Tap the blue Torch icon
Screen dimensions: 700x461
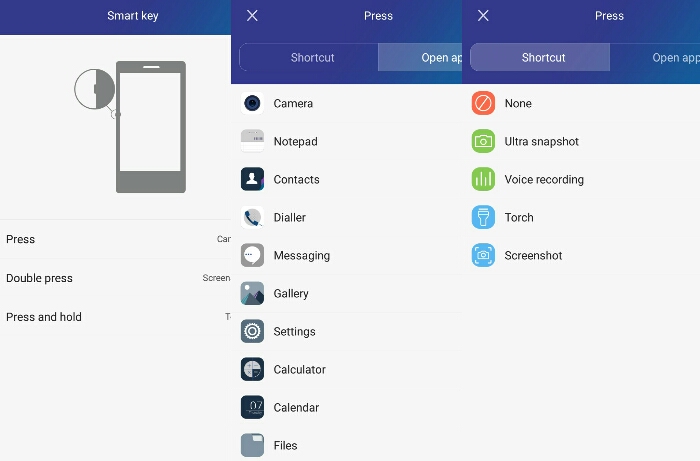point(483,217)
